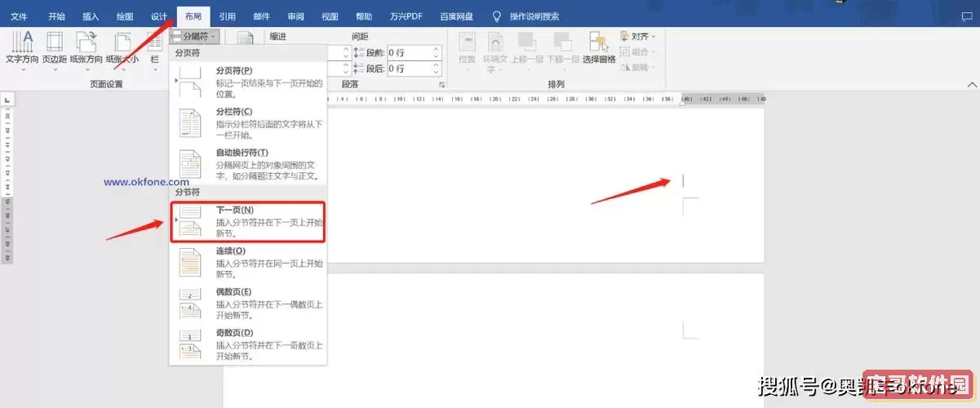This screenshot has height=408, width=980.
Task: Insert 下一页(N) next page section break
Action: [249, 222]
